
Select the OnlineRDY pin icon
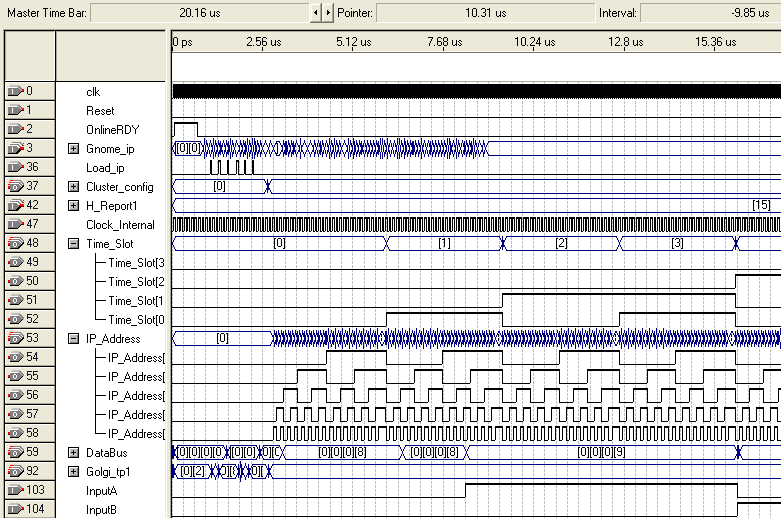coord(15,130)
